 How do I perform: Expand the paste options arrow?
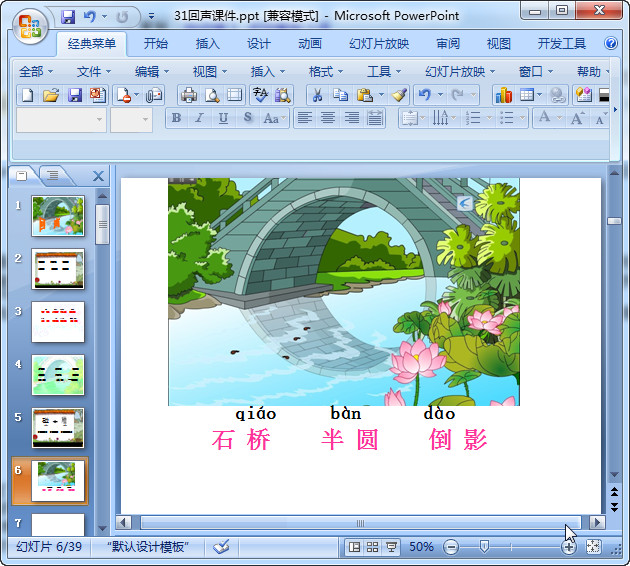point(381,96)
